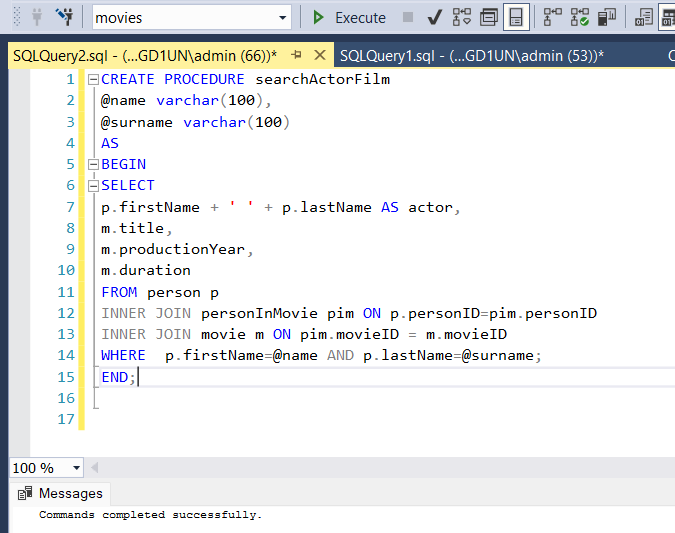Include Client Statistics icon
The image size is (675, 533).
point(607,17)
